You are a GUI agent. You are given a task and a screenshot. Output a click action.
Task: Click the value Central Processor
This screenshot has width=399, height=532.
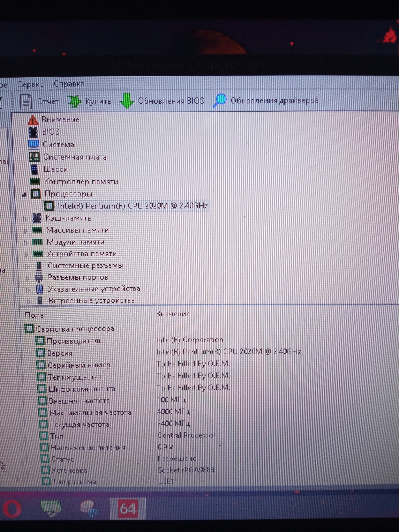pos(187,435)
